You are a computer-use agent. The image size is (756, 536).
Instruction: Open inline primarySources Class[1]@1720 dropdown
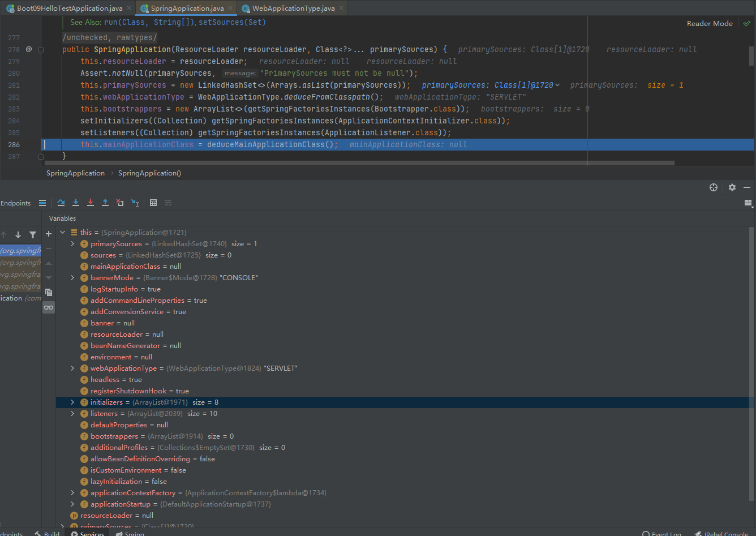click(557, 85)
